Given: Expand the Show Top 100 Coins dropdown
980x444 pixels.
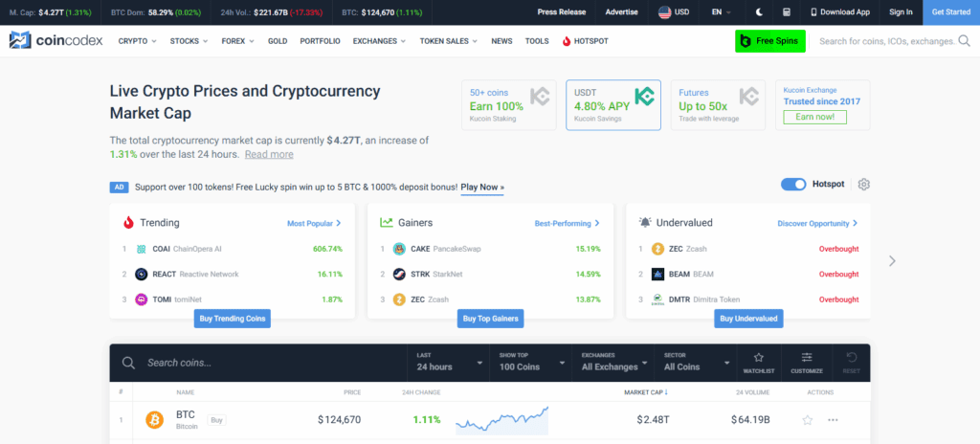Looking at the screenshot, I should [x=531, y=363].
